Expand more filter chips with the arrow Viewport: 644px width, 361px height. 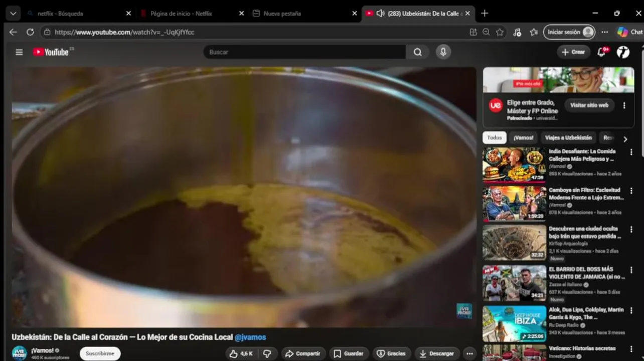[x=625, y=139]
